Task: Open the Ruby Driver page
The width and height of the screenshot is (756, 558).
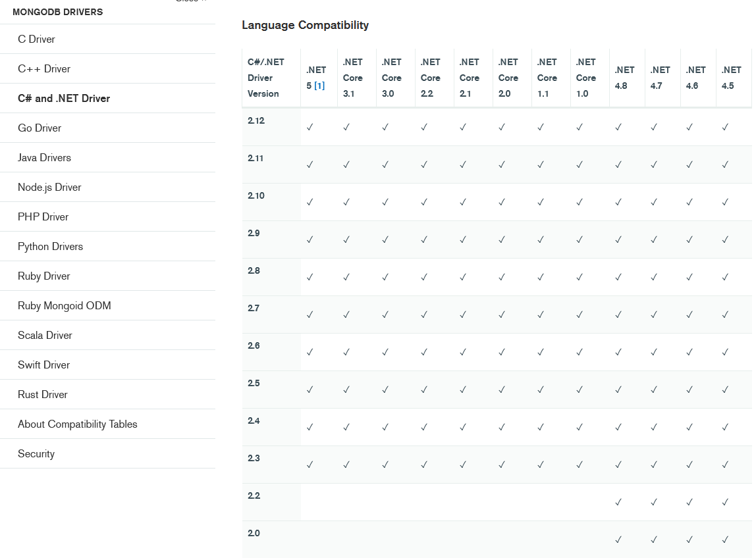Action: (x=43, y=276)
